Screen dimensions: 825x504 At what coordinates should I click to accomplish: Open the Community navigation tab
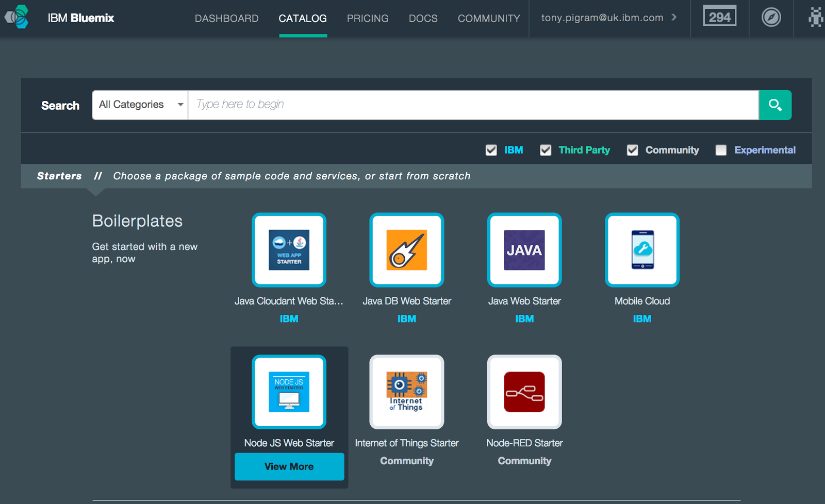[x=489, y=19]
